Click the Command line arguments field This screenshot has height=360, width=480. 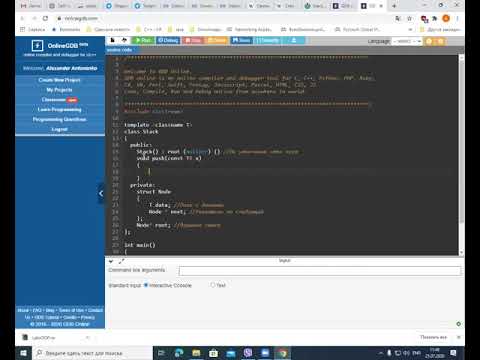pyautogui.click(x=320, y=271)
